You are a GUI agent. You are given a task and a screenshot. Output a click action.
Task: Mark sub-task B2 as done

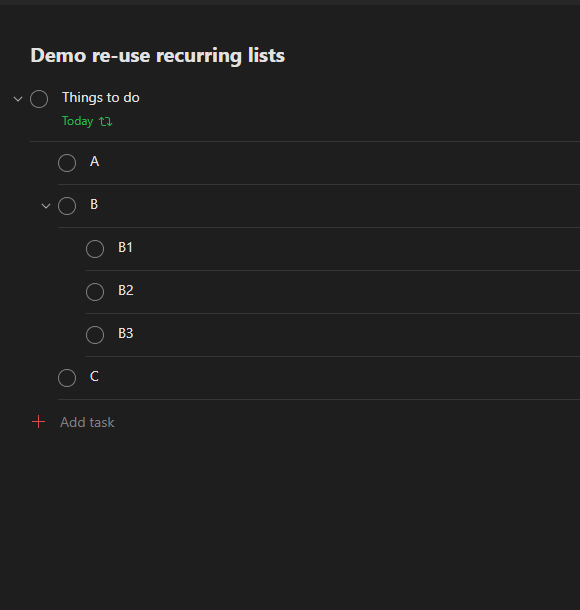tap(95, 292)
